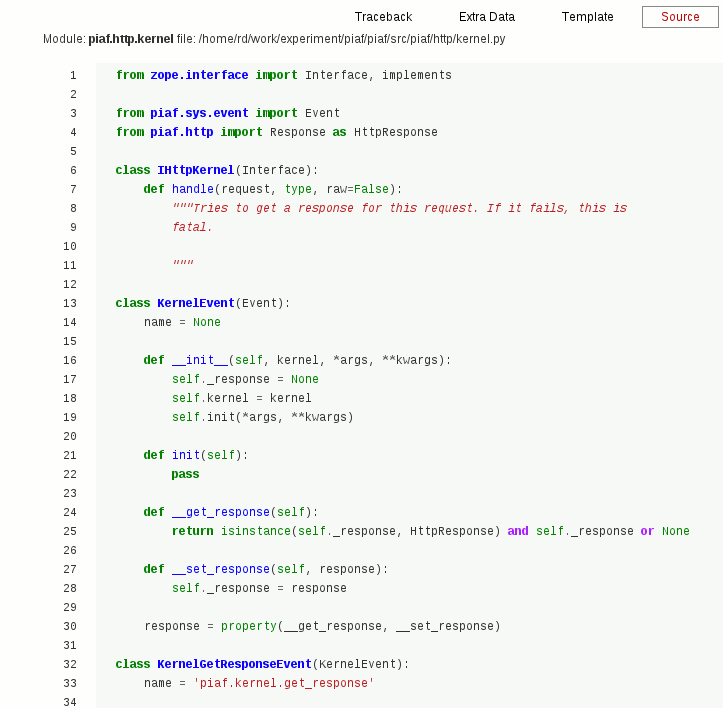Open the Traceback tab

pos(383,17)
